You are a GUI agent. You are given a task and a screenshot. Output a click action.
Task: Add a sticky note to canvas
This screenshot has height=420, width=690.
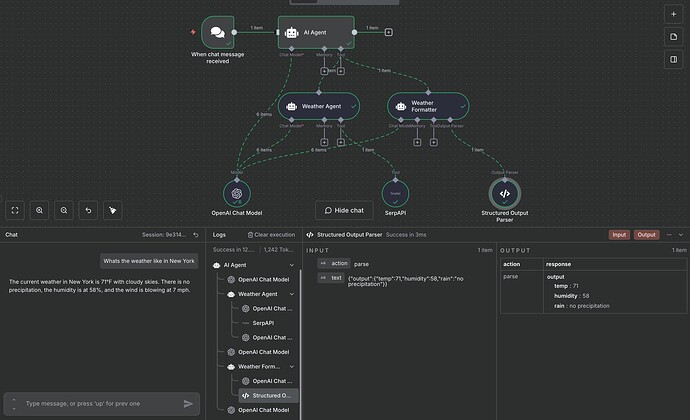(672, 37)
